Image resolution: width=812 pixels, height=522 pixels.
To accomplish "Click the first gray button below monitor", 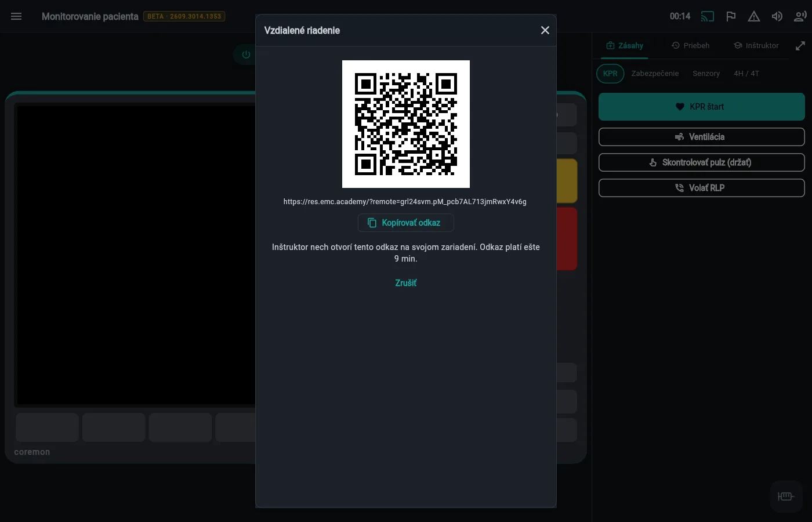I will click(x=47, y=427).
